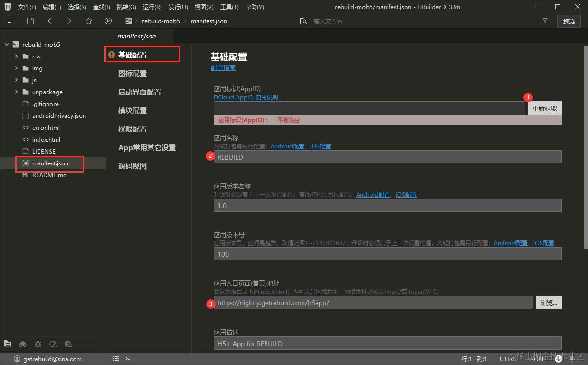Click the filter funnel icon
588x365 pixels.
[x=545, y=21]
